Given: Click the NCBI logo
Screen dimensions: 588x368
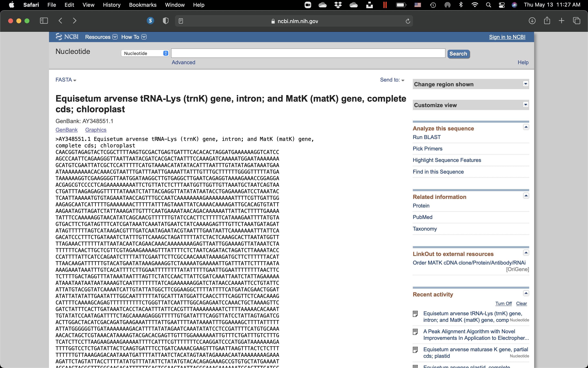Looking at the screenshot, I should point(67,37).
